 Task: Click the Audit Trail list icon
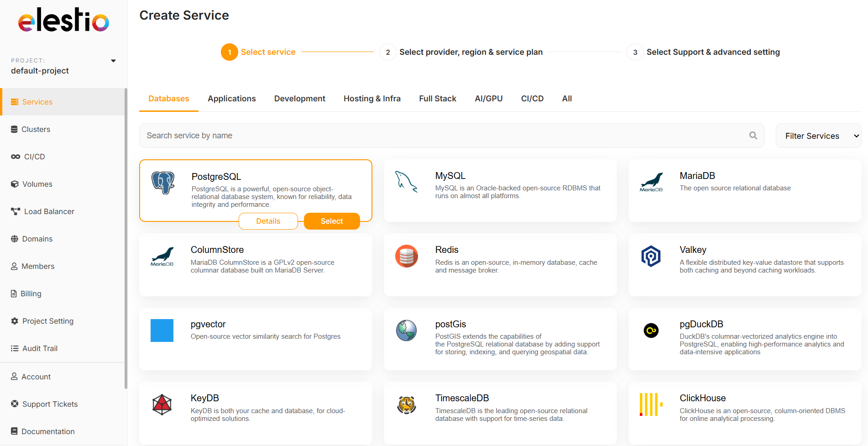click(15, 348)
